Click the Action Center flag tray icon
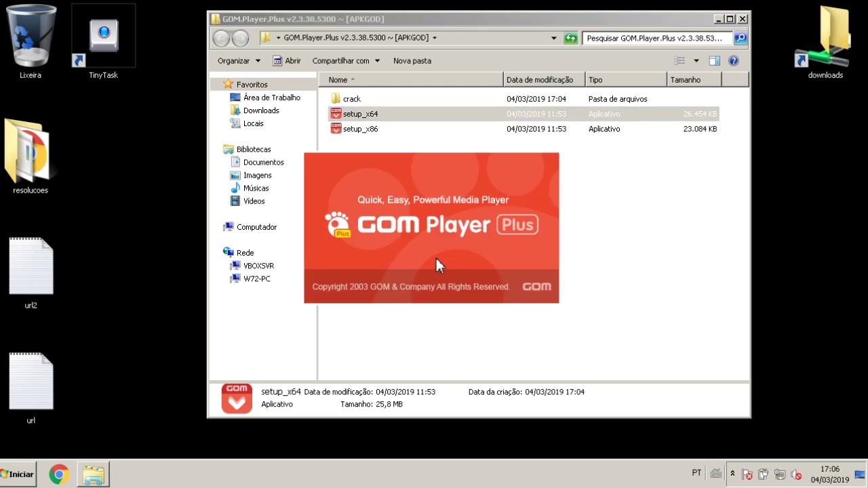 click(x=747, y=474)
